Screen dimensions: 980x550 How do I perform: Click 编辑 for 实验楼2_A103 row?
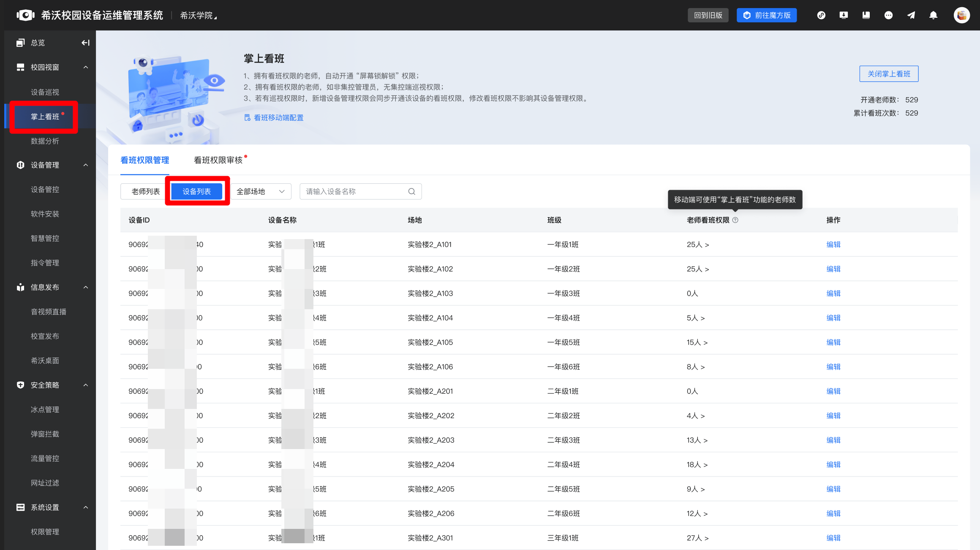(833, 293)
